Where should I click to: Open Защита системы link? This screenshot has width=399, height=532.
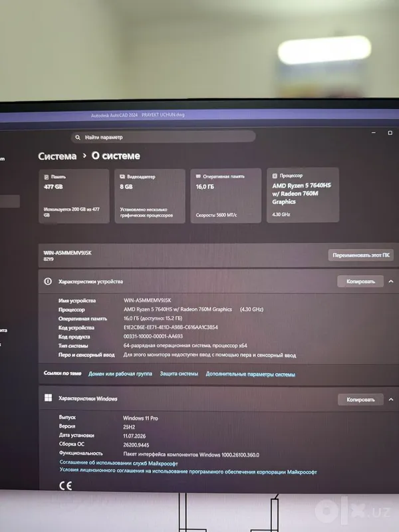pyautogui.click(x=179, y=374)
